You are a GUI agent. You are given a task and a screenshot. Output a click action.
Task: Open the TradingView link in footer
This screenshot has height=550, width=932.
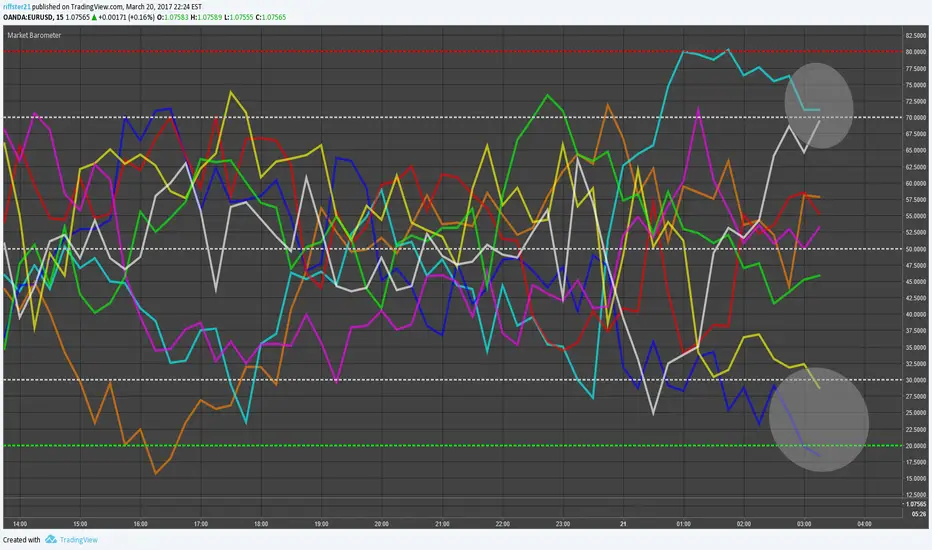tap(78, 540)
